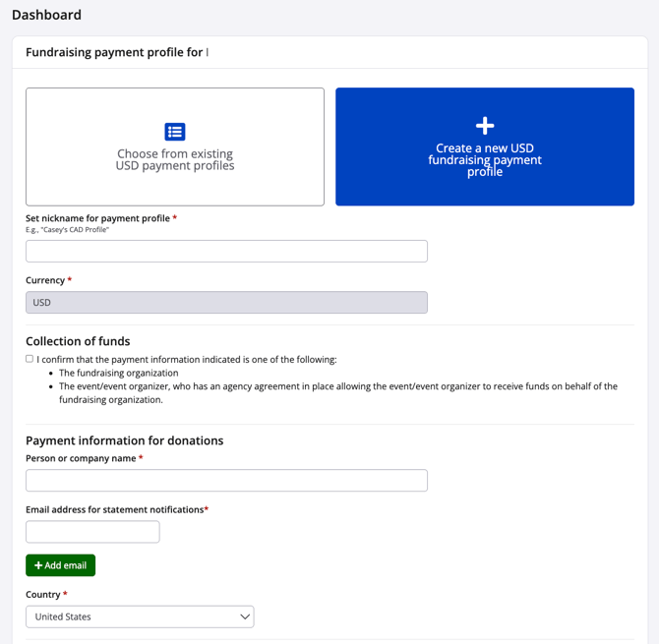The height and width of the screenshot is (644, 659).
Task: Tick the payment information confirmation checkbox
Action: 30,359
